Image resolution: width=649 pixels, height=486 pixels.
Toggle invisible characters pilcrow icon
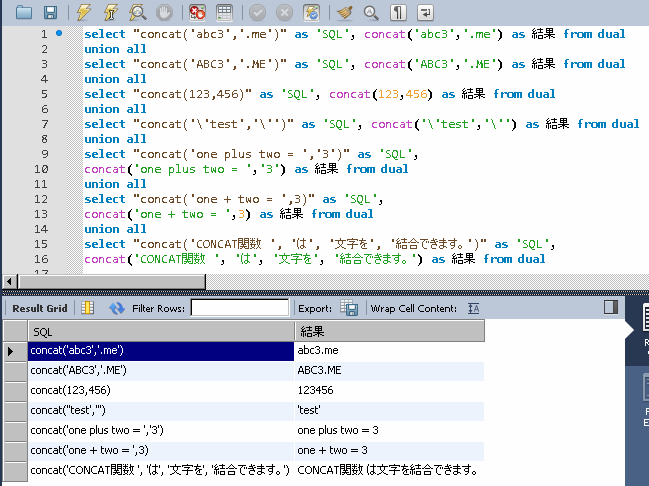[398, 12]
